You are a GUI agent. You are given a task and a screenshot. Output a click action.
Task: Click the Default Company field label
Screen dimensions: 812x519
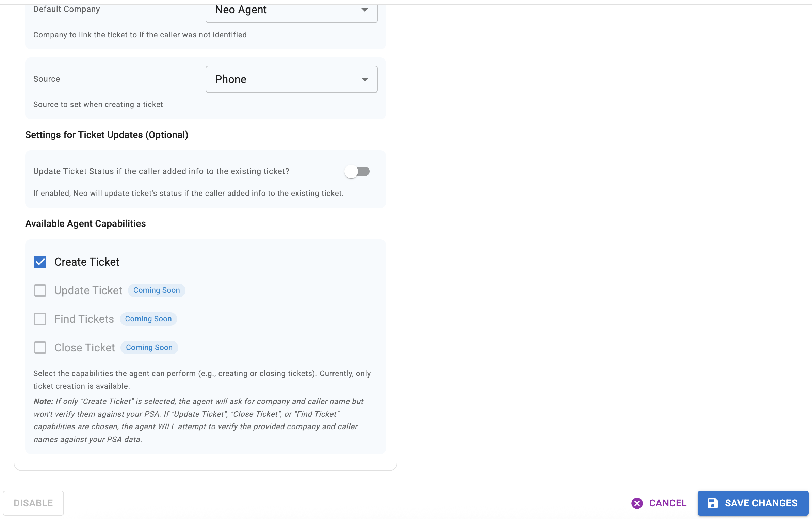(x=67, y=9)
